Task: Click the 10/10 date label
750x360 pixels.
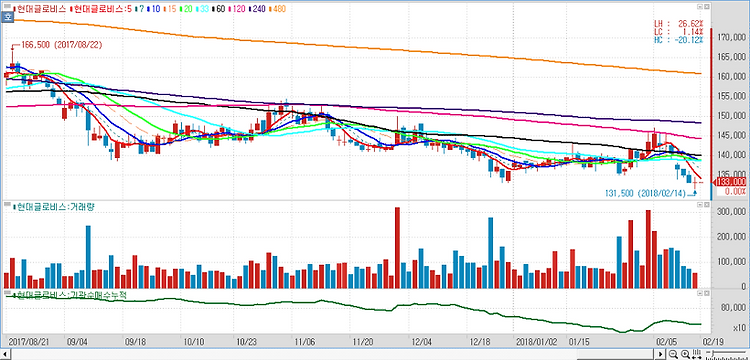Action: pyautogui.click(x=194, y=342)
